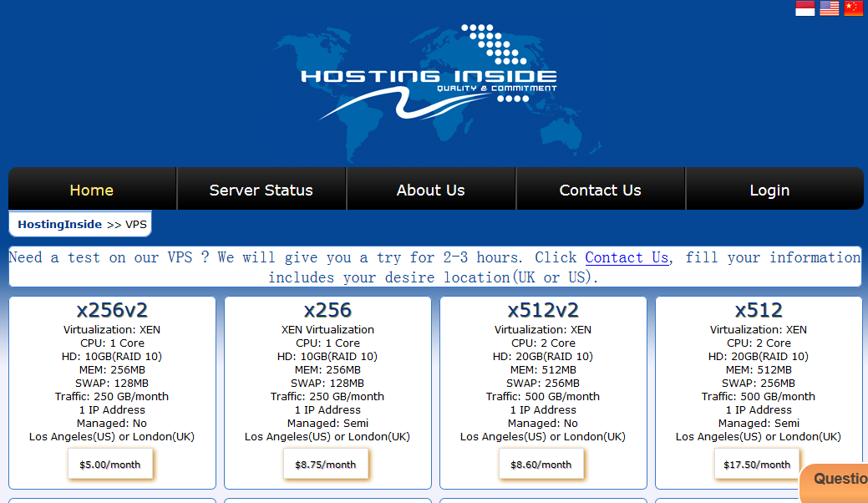868x503 pixels.
Task: Open Contact Us in the navigation bar
Action: [x=600, y=190]
